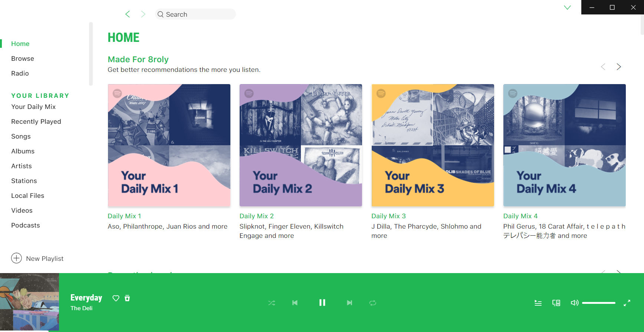Open the account dropdown chevron at top

coord(567,7)
